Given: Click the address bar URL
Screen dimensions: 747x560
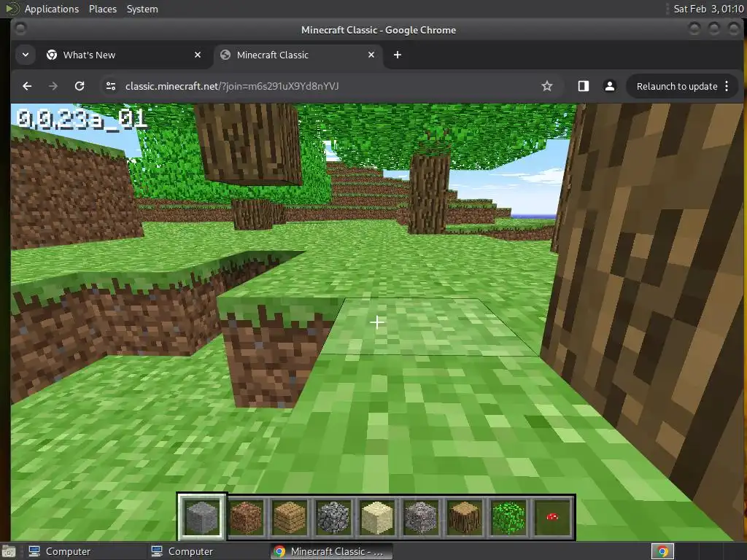Looking at the screenshot, I should click(x=232, y=86).
